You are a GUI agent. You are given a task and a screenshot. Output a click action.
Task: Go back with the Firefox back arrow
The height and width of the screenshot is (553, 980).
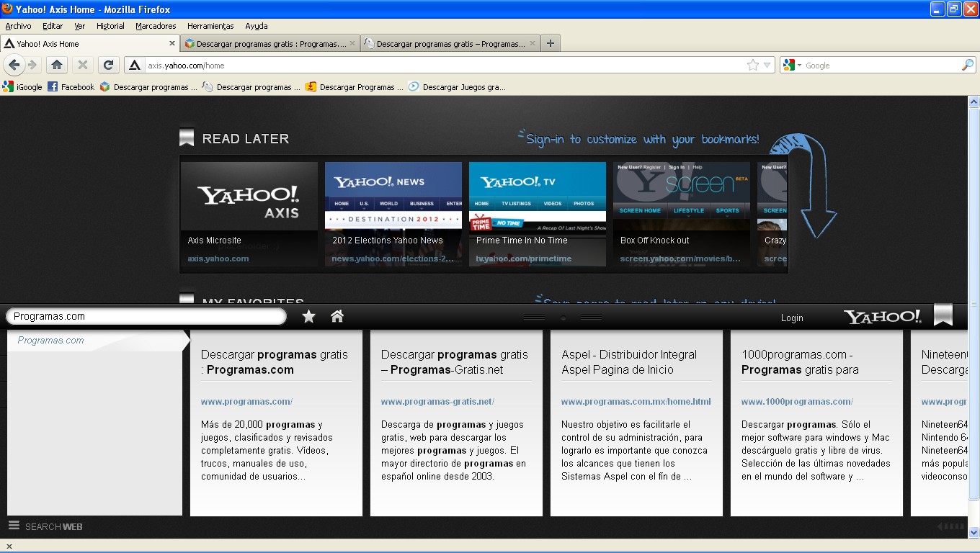(14, 65)
